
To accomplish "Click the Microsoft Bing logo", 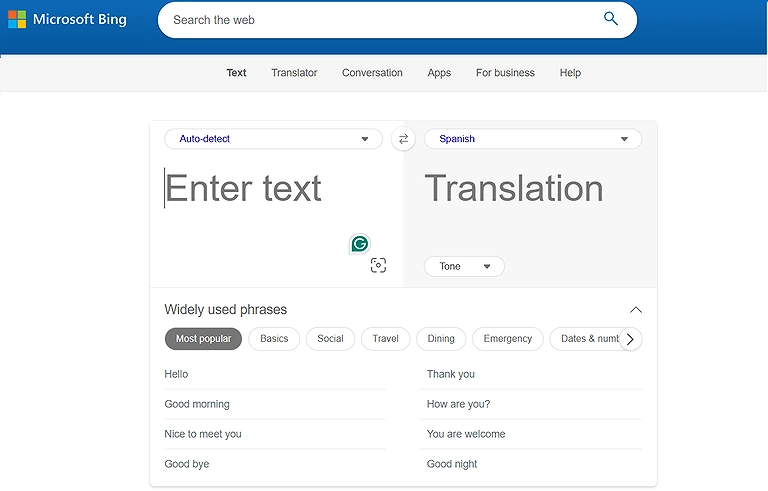I will pos(68,20).
